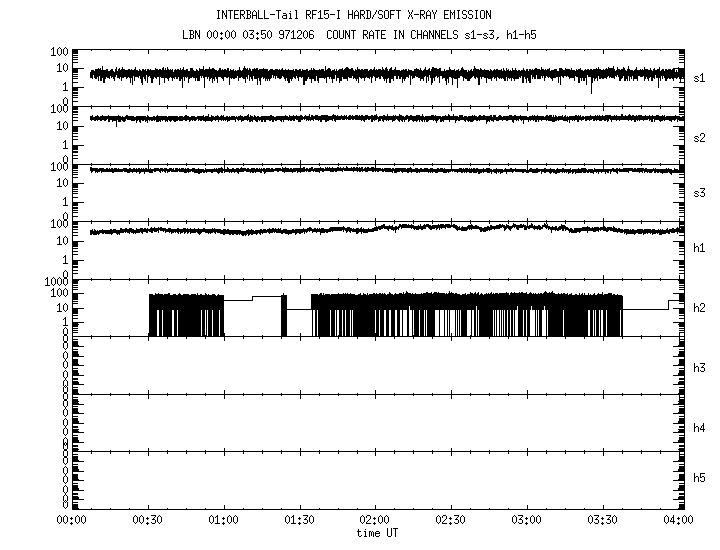
Task: Select the s3 channel label
Action: point(700,192)
